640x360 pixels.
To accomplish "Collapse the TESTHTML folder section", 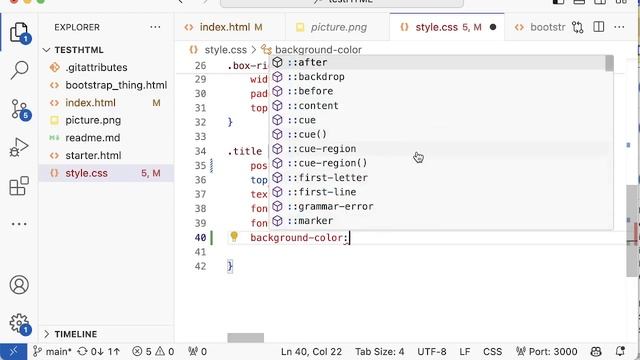I will 106,50.
